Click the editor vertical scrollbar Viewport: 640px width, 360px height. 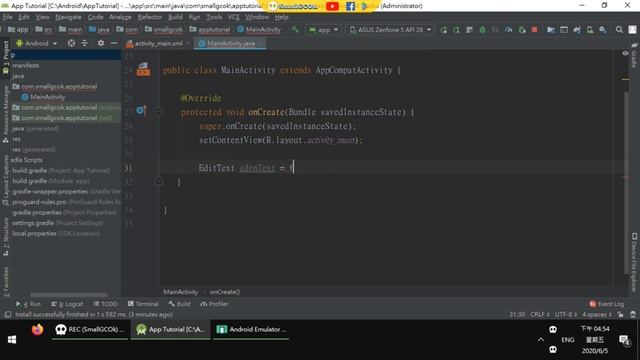click(x=626, y=182)
